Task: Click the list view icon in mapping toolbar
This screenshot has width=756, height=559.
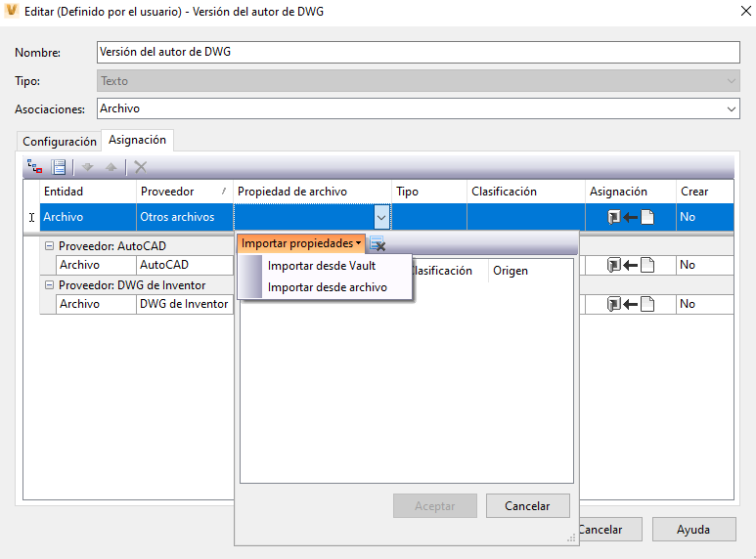Action: [59, 167]
